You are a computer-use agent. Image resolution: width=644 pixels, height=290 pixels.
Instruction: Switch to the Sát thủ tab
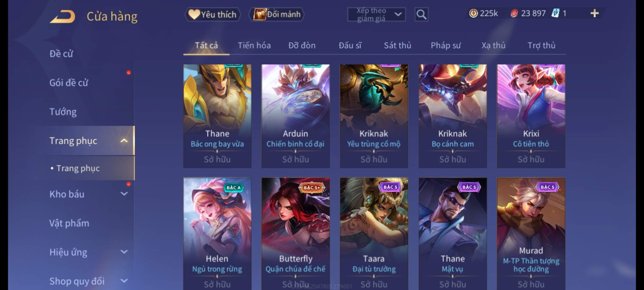[397, 45]
